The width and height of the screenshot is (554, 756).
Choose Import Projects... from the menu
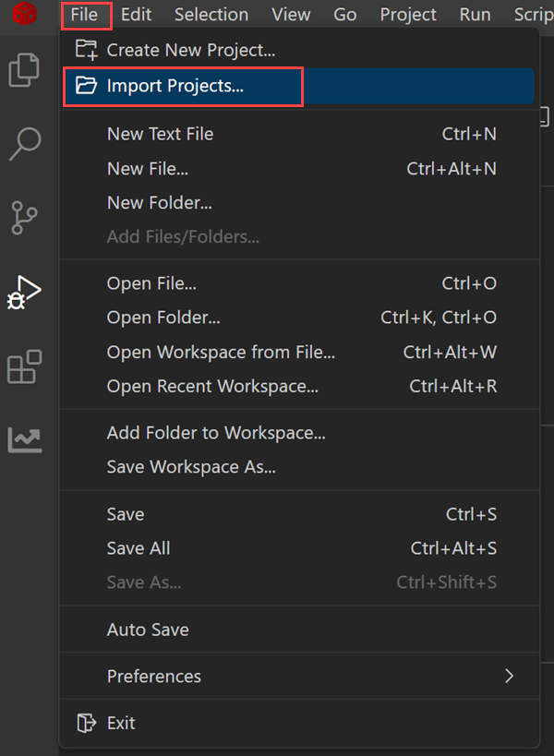coord(299,86)
